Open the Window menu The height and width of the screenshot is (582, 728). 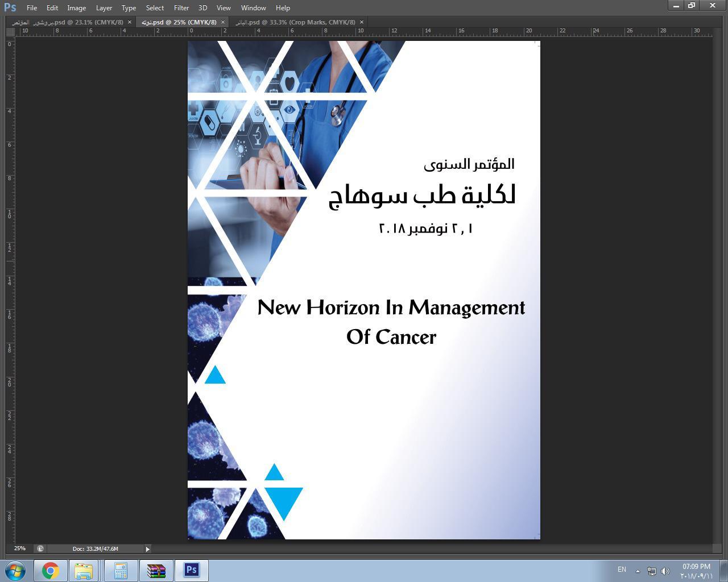coord(253,8)
